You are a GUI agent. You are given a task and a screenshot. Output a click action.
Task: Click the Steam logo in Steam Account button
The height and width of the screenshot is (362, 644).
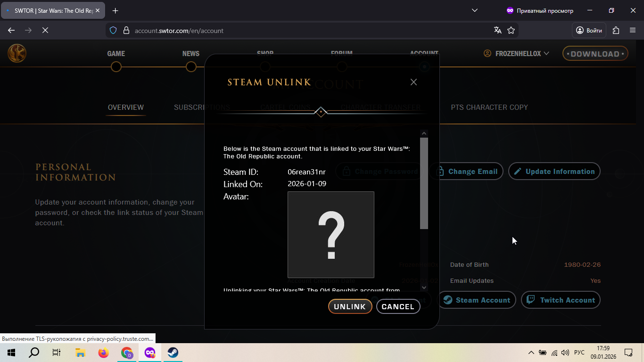point(448,300)
